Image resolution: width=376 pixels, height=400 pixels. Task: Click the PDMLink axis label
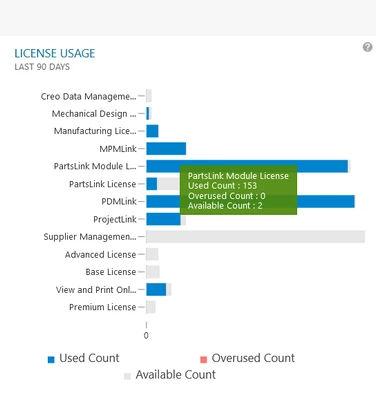(119, 201)
